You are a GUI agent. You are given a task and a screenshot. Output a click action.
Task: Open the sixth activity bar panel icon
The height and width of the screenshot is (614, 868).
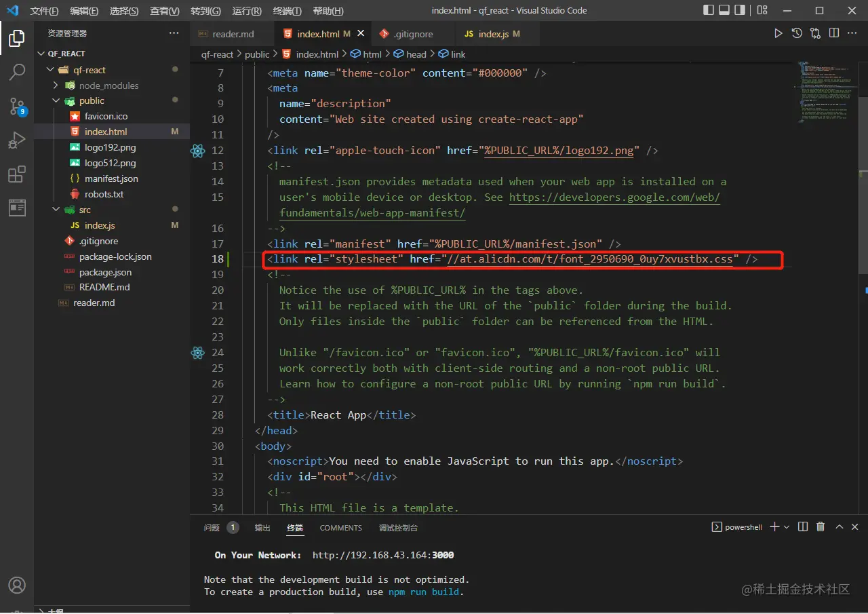(17, 208)
